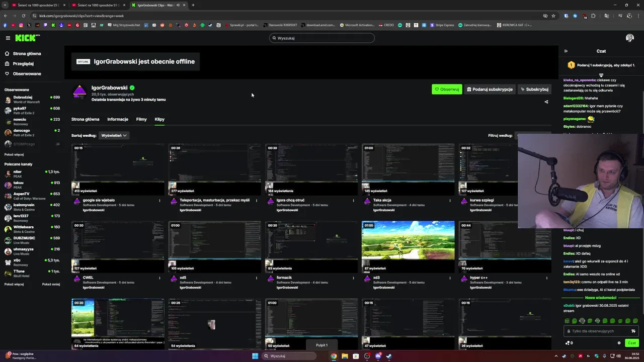Switch to the Filmy tab

(x=141, y=119)
